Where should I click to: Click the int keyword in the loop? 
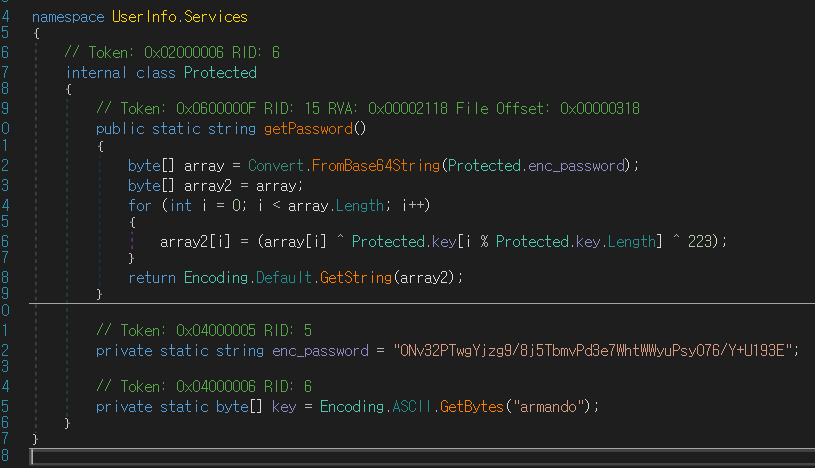click(180, 205)
